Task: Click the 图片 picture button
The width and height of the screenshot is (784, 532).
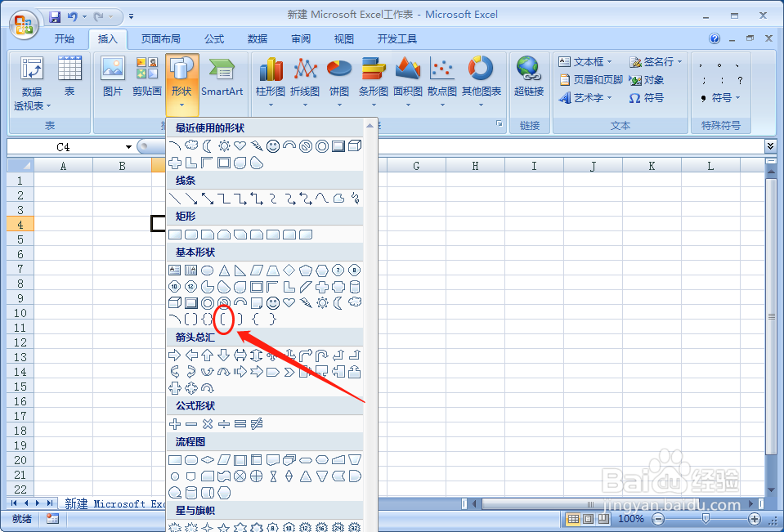Action: click(113, 77)
